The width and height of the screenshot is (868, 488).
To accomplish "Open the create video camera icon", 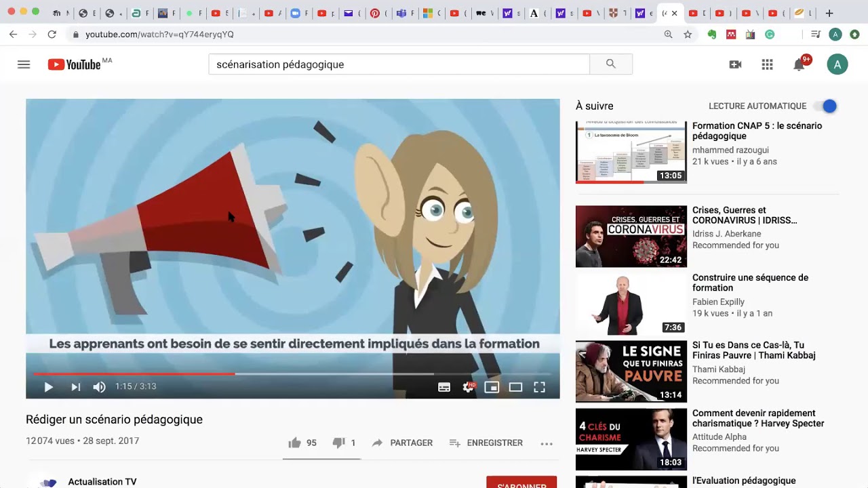I will [x=735, y=64].
